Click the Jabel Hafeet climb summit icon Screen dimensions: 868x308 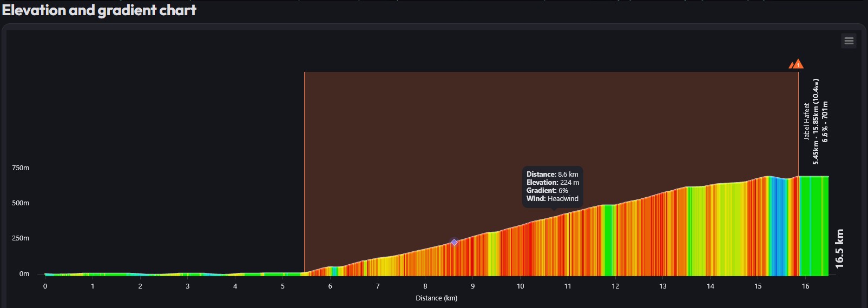796,64
